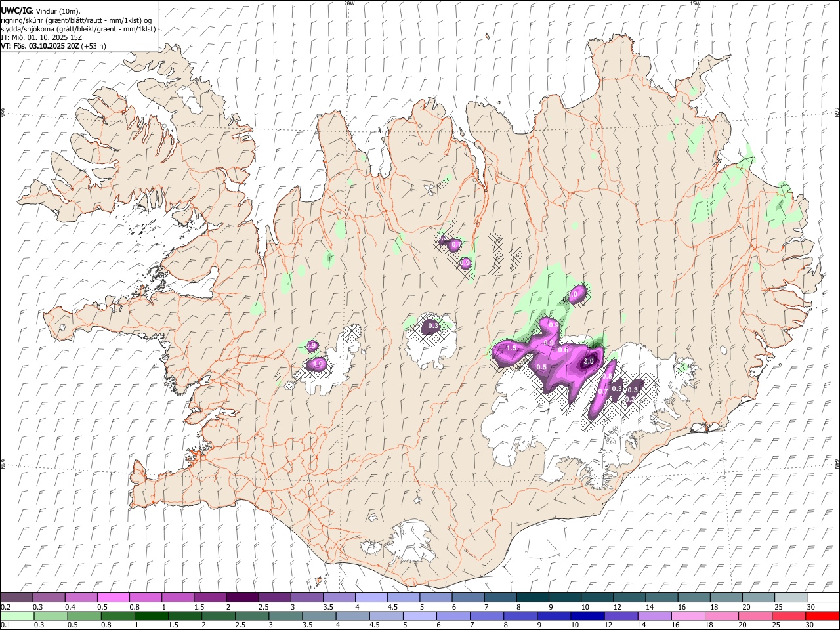
Task: Click the 'UWC/IG' title text
Action: [x=15, y=11]
